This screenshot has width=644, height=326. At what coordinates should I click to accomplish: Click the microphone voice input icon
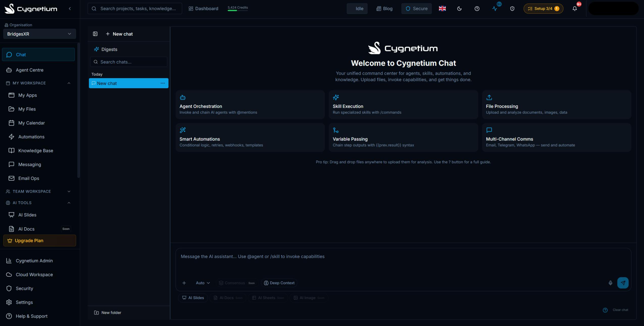point(610,283)
